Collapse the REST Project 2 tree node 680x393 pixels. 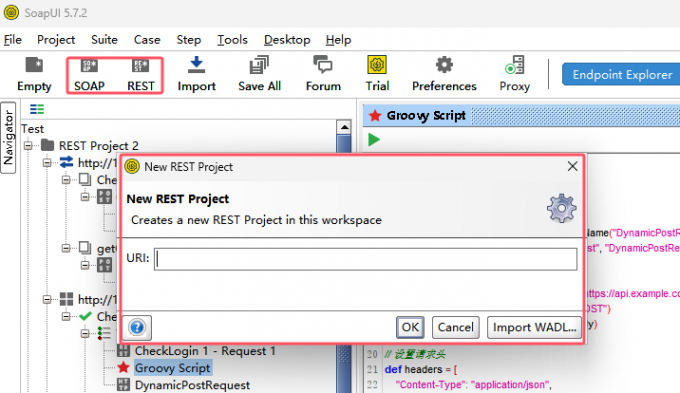(29, 145)
